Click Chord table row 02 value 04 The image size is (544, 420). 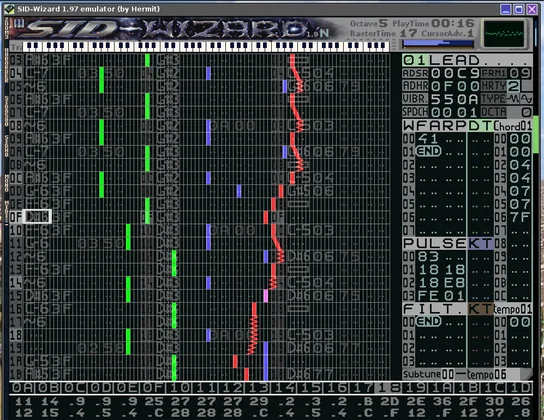click(520, 165)
